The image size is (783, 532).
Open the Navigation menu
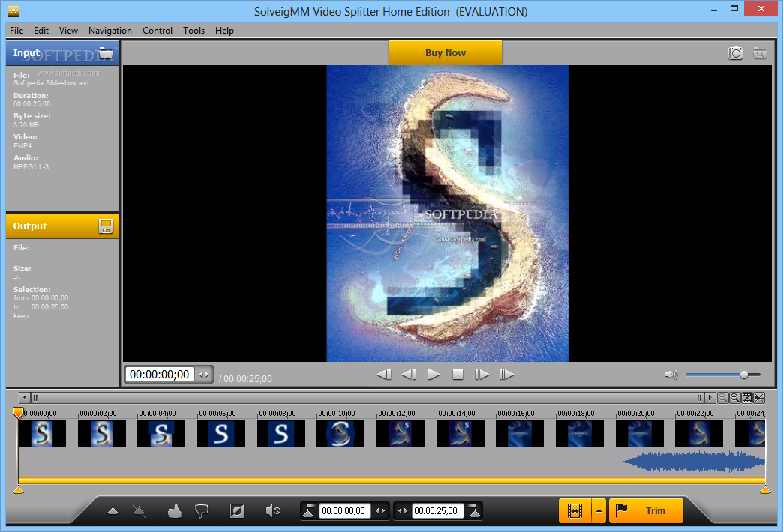[109, 31]
